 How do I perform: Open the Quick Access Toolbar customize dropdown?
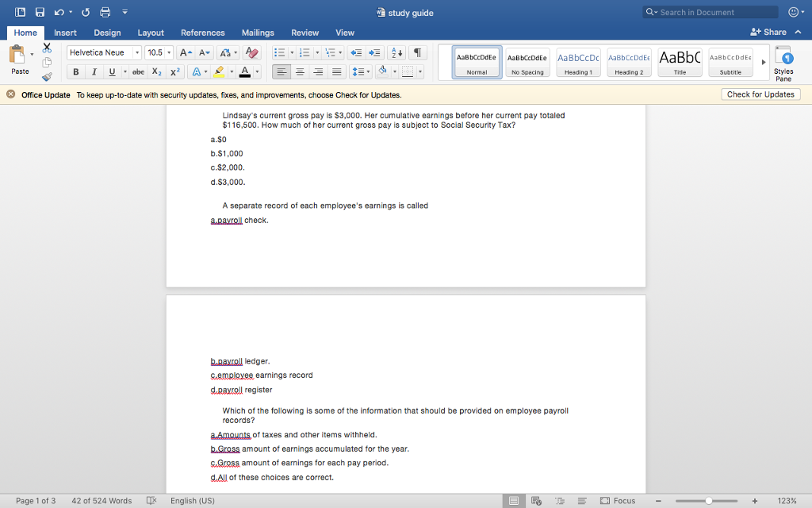pyautogui.click(x=124, y=12)
